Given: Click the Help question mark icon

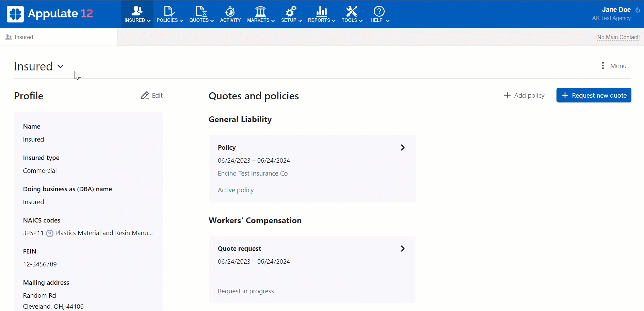Looking at the screenshot, I should click(379, 11).
